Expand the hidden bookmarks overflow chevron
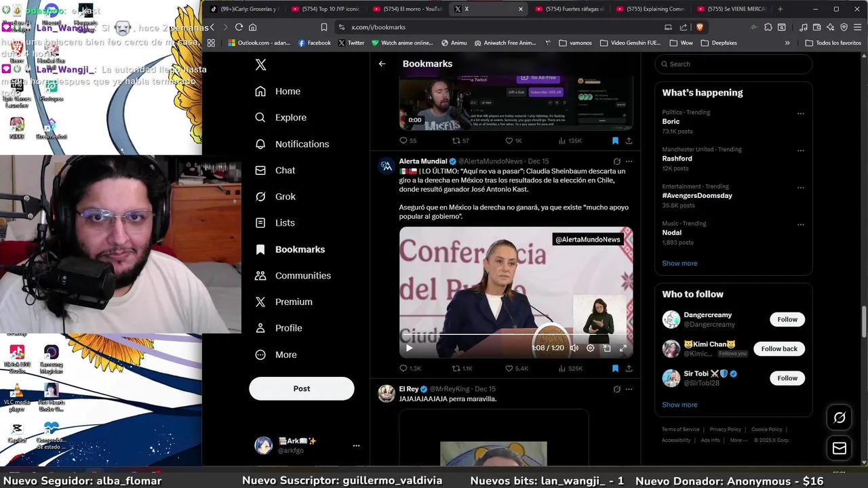The width and height of the screenshot is (868, 488). (x=787, y=43)
